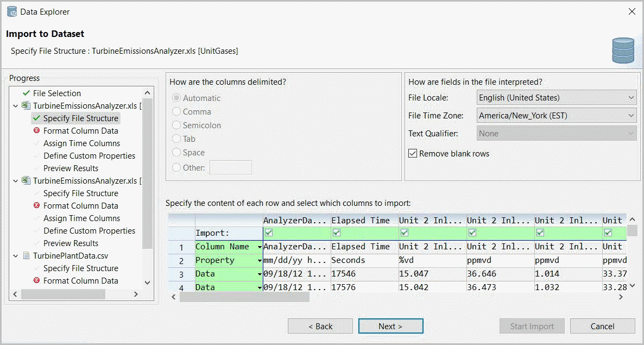Viewport: 644px width, 345px height.
Task: Click red error icon beside first Format Column Data
Action: (x=36, y=131)
